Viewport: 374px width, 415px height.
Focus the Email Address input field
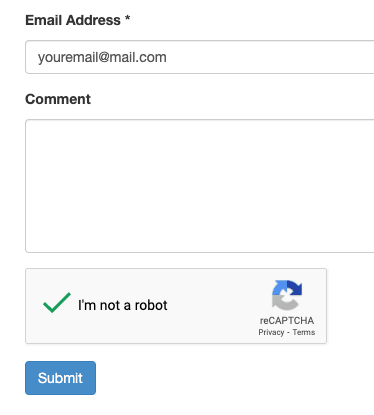pos(200,57)
